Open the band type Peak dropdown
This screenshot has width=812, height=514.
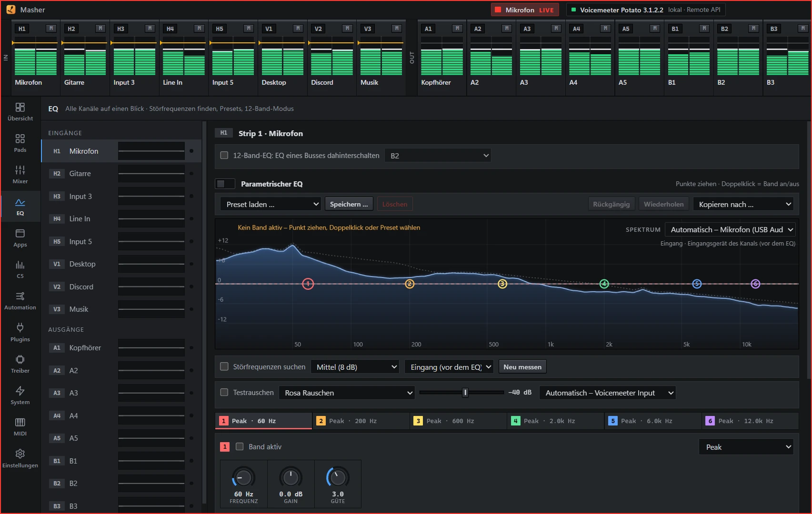point(746,447)
